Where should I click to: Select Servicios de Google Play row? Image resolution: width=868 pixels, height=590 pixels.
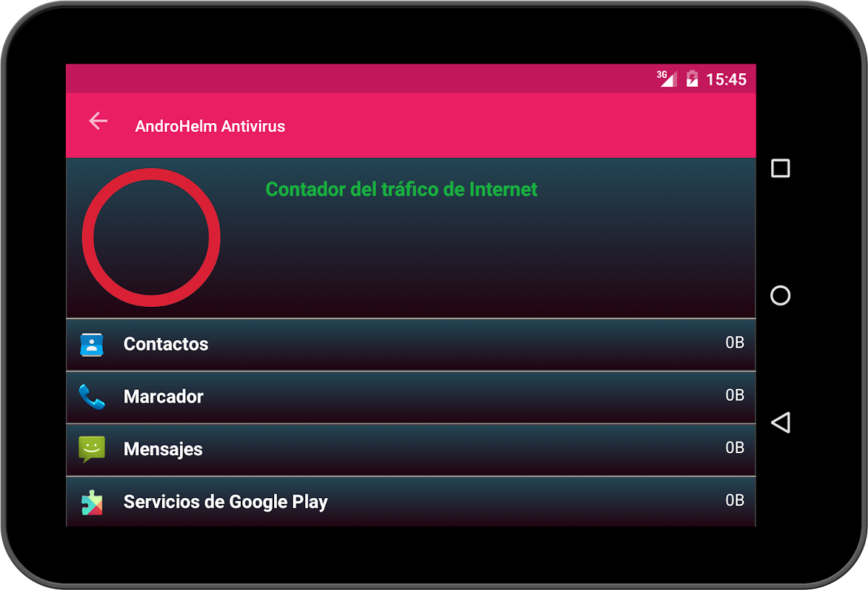point(411,501)
